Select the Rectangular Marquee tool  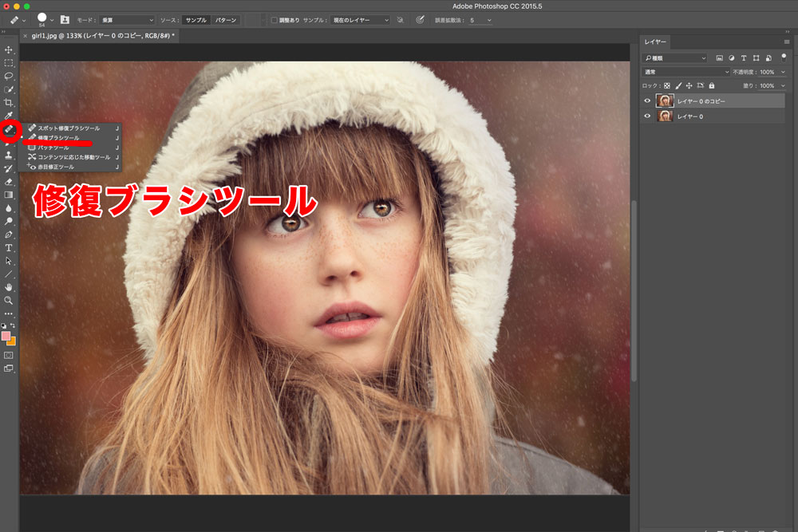(x=9, y=63)
